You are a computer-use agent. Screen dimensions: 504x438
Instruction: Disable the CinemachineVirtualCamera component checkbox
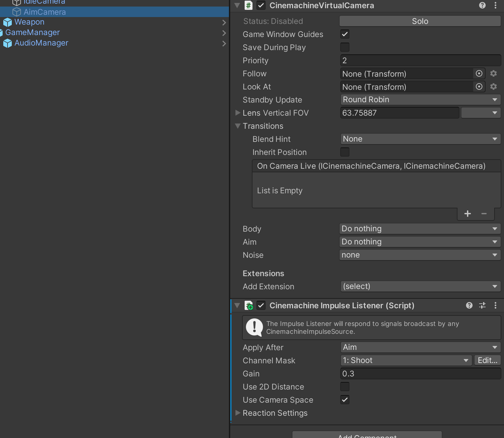[x=261, y=5]
